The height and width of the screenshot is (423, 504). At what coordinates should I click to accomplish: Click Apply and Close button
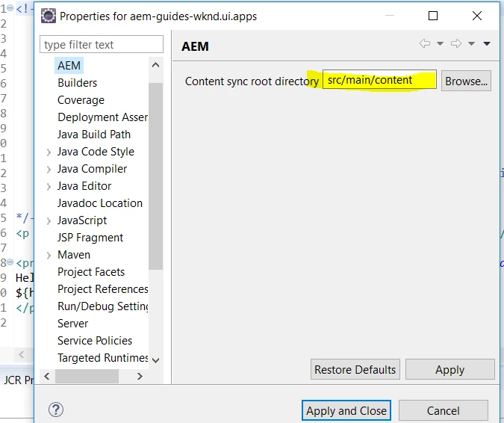tap(346, 410)
